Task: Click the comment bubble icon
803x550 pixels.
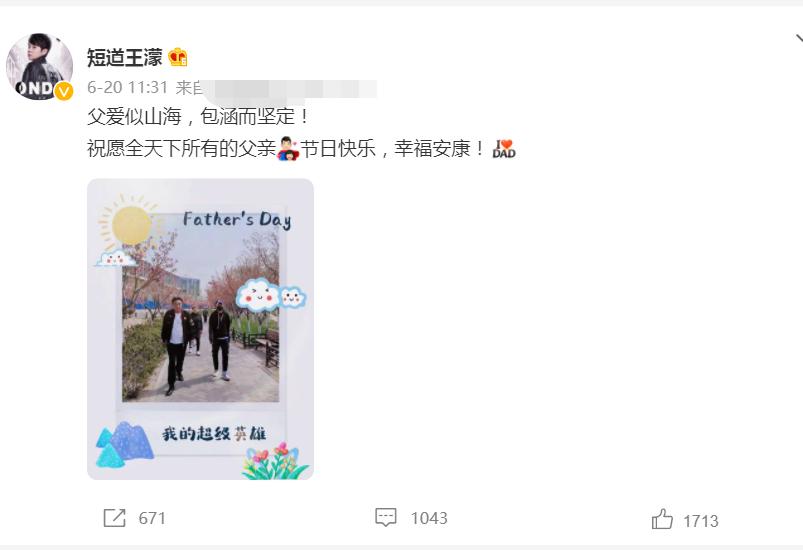Action: (386, 517)
